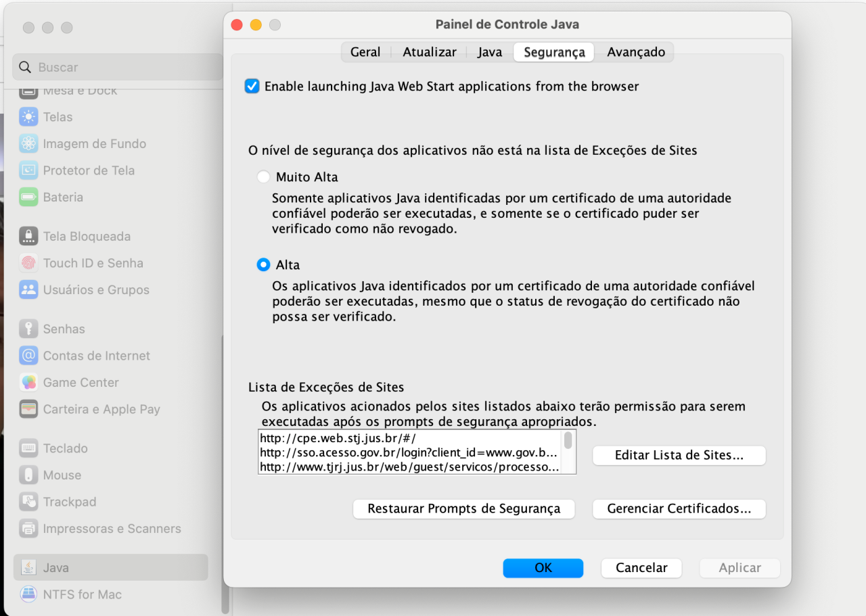Select the sso.acesso.gov.br login entry

[410, 452]
